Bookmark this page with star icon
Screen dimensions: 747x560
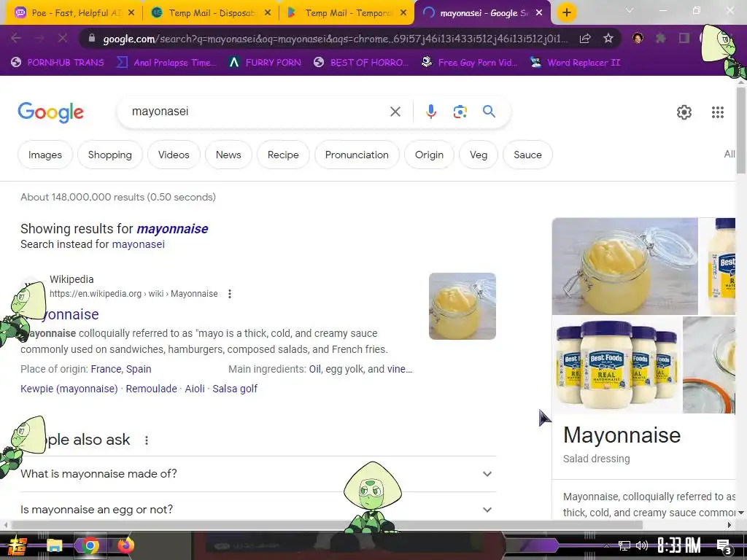(x=608, y=39)
